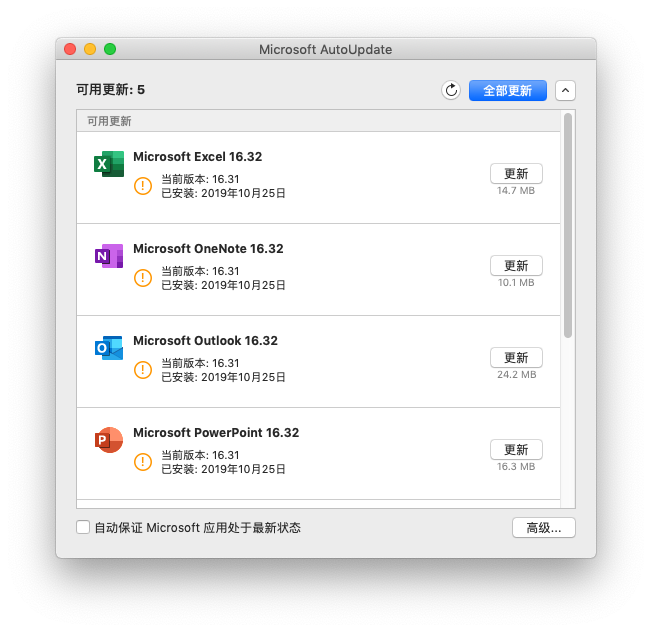Image resolution: width=652 pixels, height=632 pixels.
Task: Click PowerPoint's 已安装 date text
Action: (x=223, y=469)
